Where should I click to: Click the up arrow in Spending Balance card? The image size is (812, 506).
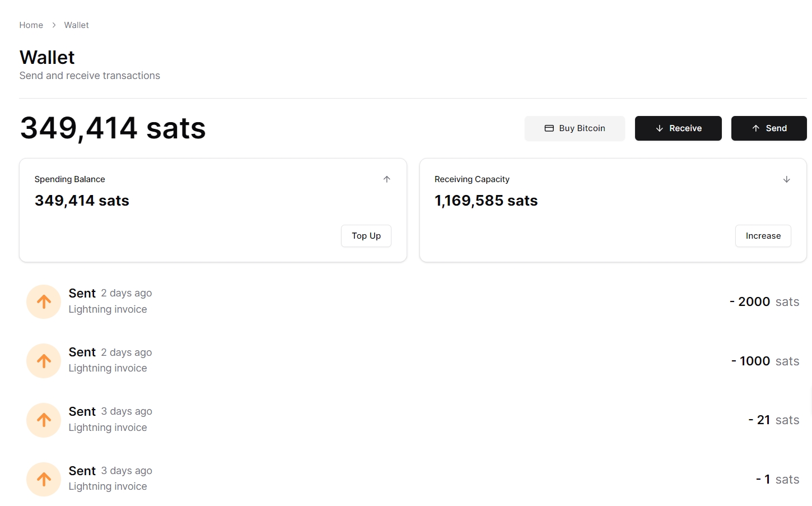(386, 179)
